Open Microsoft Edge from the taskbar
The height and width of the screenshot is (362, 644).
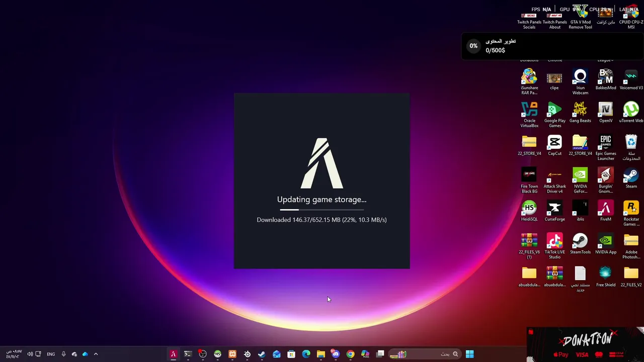pos(306,354)
